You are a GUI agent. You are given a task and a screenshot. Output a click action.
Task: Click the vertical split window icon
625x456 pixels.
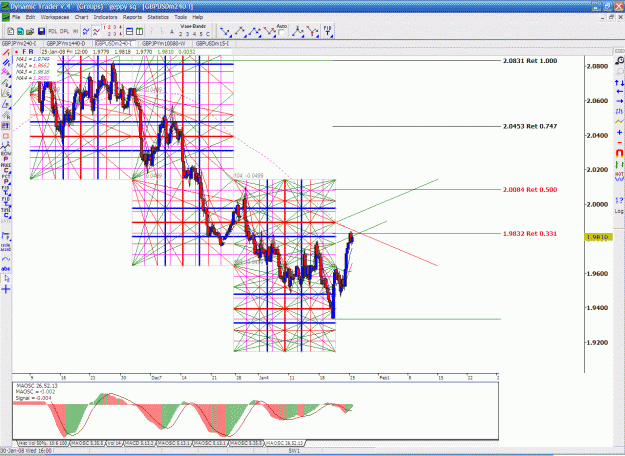click(140, 31)
